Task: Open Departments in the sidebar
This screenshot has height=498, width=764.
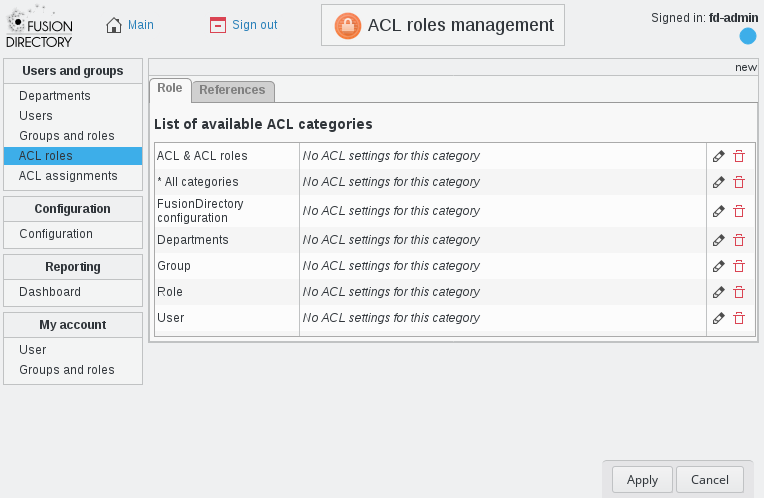Action: pos(55,96)
